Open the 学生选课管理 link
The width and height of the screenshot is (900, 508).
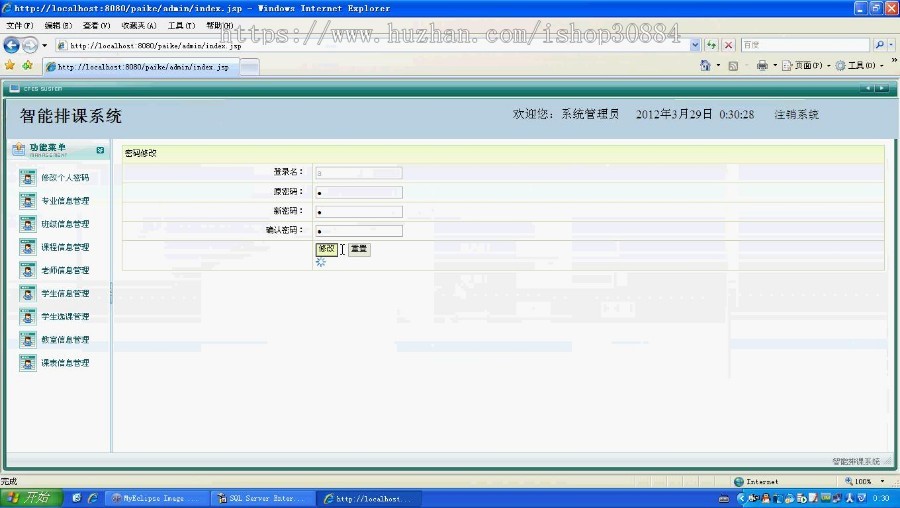65,317
